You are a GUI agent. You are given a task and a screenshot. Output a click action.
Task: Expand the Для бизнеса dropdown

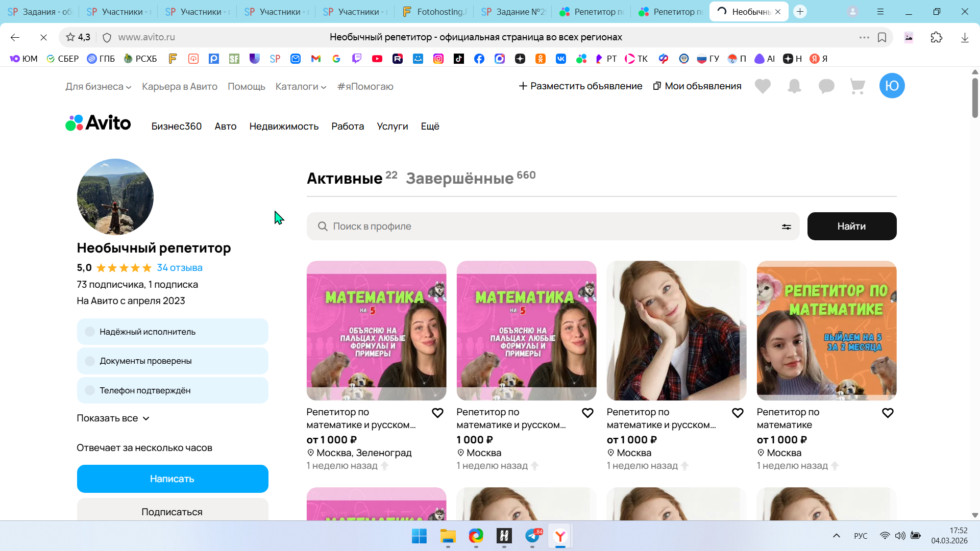coord(98,87)
